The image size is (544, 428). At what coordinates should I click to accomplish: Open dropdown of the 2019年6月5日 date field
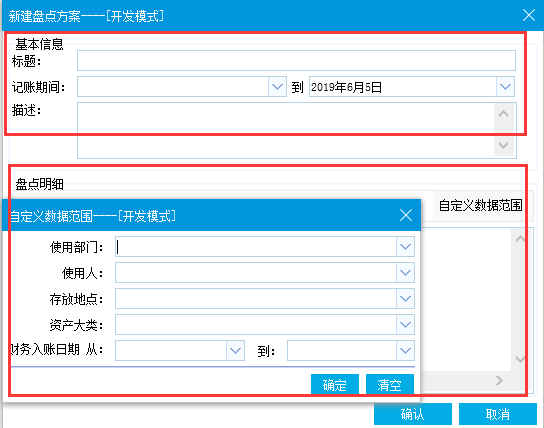pyautogui.click(x=505, y=86)
